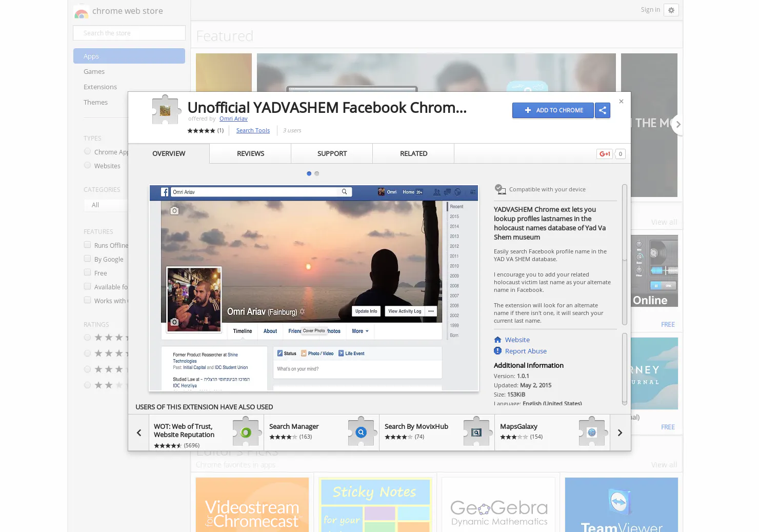Switch to the Overview tab
Screen dimensions: 759x532
(169, 153)
